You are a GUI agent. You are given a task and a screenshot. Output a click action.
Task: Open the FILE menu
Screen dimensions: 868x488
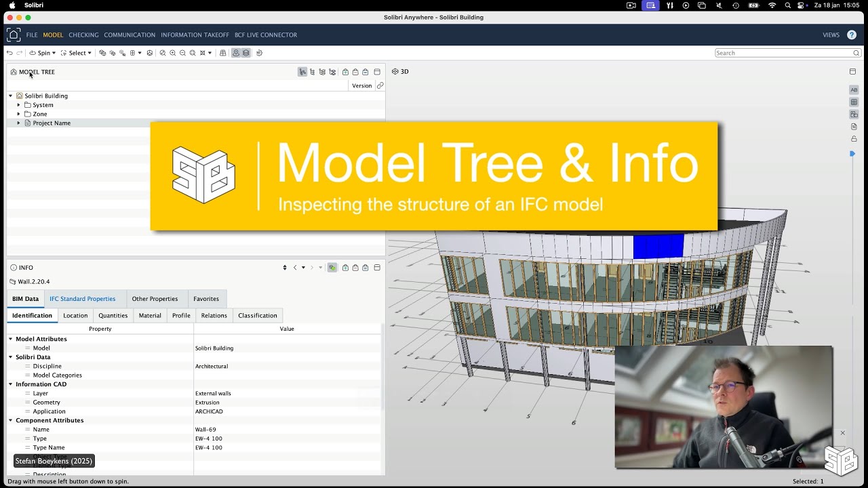32,35
